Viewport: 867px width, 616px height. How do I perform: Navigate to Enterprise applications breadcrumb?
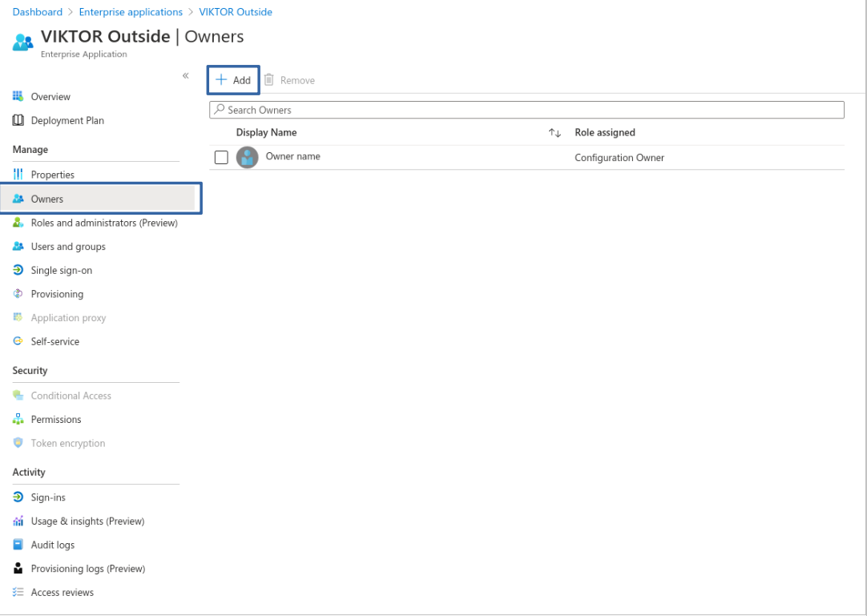coord(131,12)
